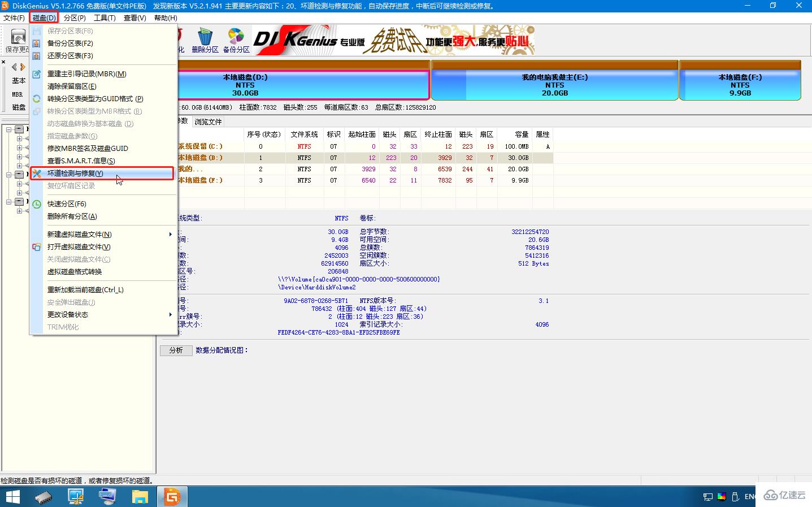Click the rainbow display tray icon
Screen dimensions: 812x507
pyautogui.click(x=722, y=497)
